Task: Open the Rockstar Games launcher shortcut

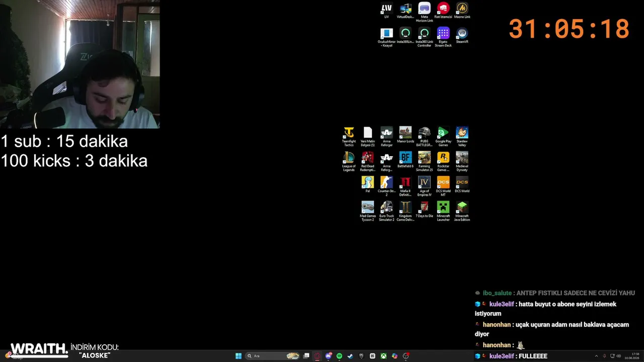Action: 443,161
